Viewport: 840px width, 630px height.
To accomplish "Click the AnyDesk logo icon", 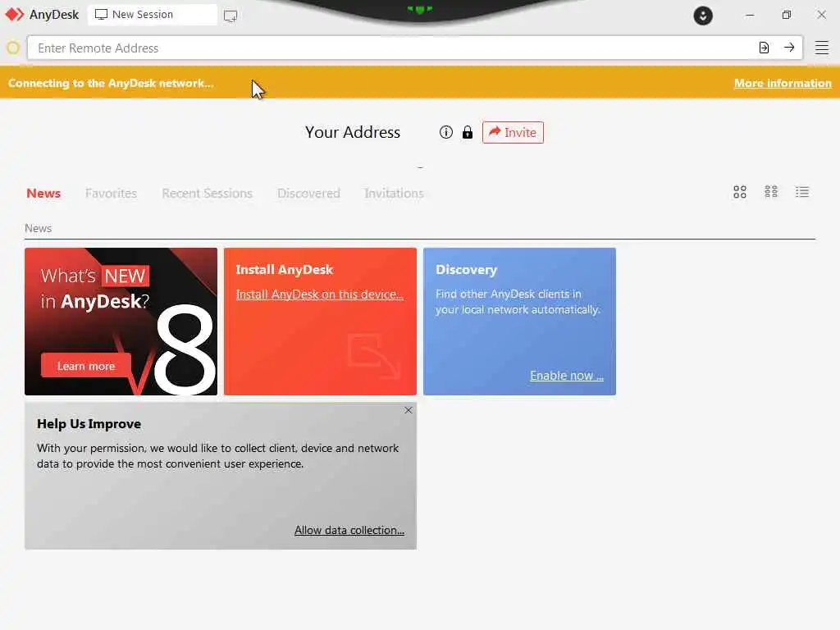I will tap(15, 15).
